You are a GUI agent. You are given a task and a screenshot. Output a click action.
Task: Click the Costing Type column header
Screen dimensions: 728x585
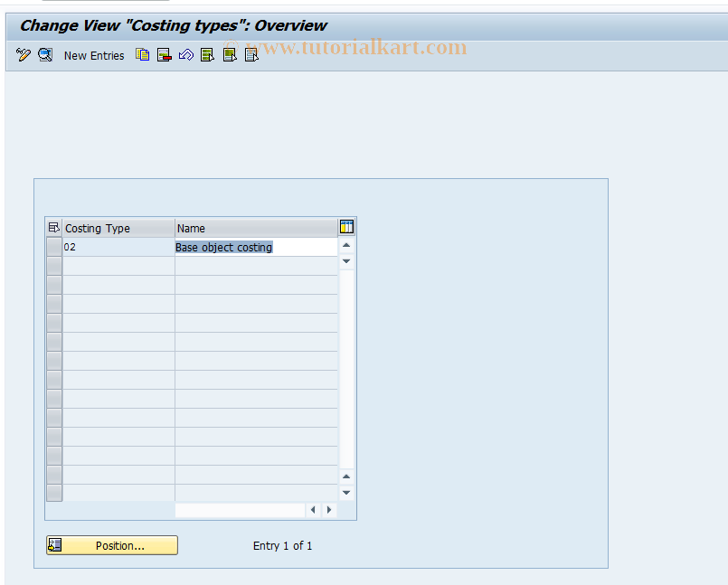click(x=118, y=227)
